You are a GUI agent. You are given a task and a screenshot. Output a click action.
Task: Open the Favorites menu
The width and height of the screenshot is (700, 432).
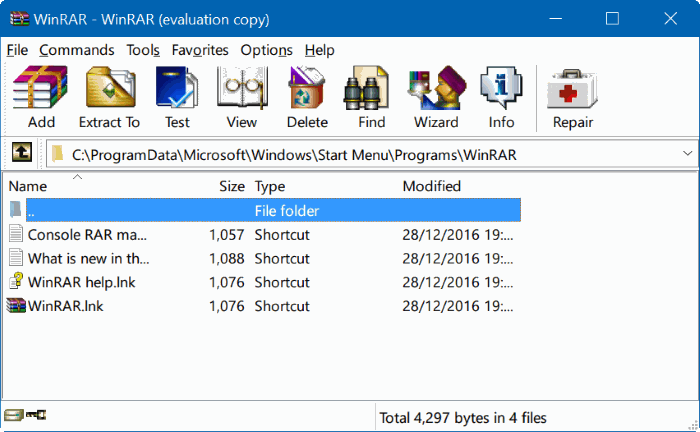coord(200,50)
